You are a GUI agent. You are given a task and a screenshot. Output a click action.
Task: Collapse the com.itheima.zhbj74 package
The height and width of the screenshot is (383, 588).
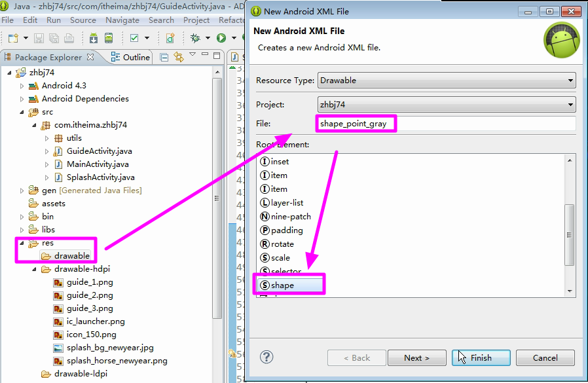34,125
